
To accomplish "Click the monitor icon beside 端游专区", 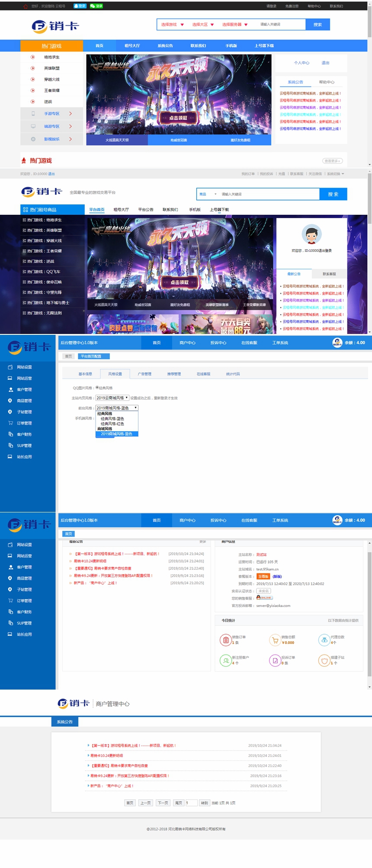I will pos(33,127).
